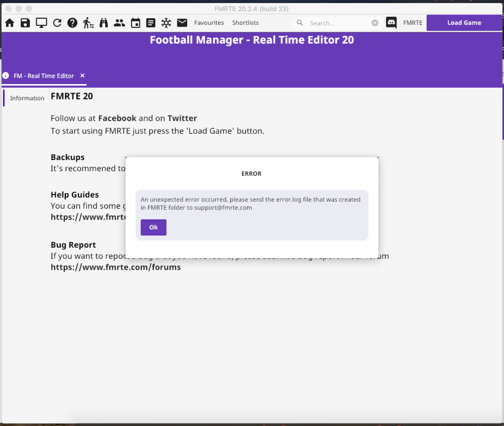Open the Favourites menu item

pos(209,23)
